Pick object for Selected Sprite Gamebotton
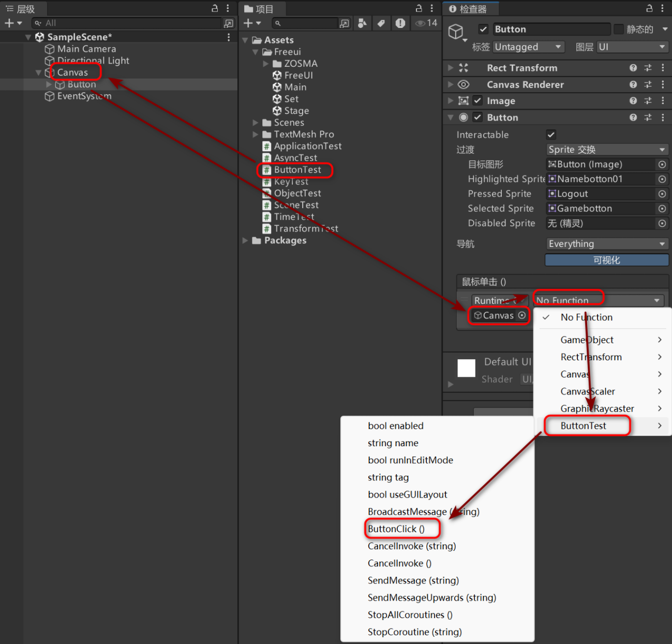This screenshot has height=644, width=672. tap(662, 209)
